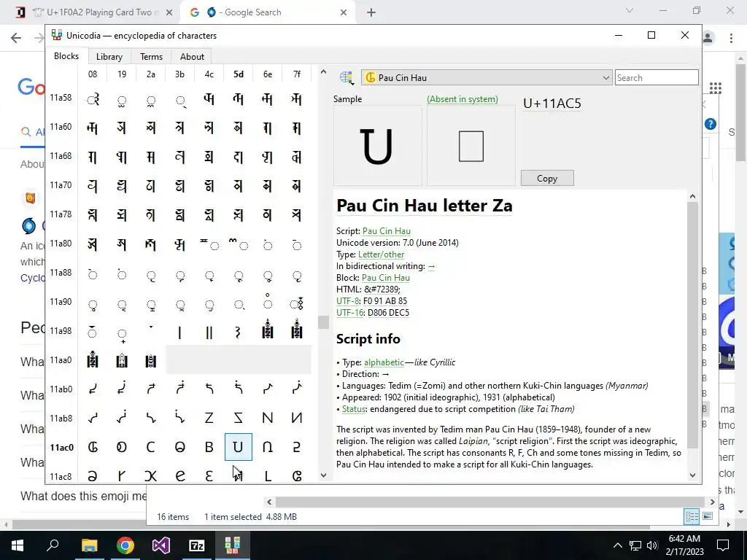Select the arch glyph in row 11ac0 column 6e
The height and width of the screenshot is (560, 747).
268,447
